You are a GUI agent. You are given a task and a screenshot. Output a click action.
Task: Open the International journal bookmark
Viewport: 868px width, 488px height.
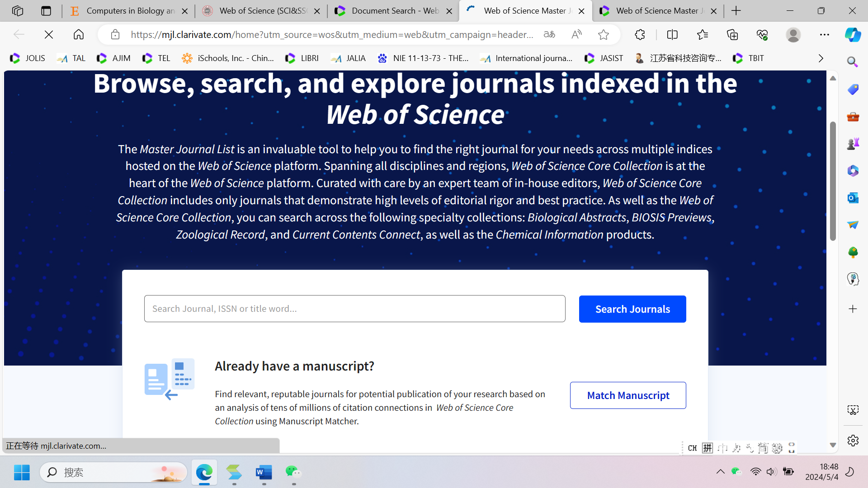pyautogui.click(x=526, y=58)
